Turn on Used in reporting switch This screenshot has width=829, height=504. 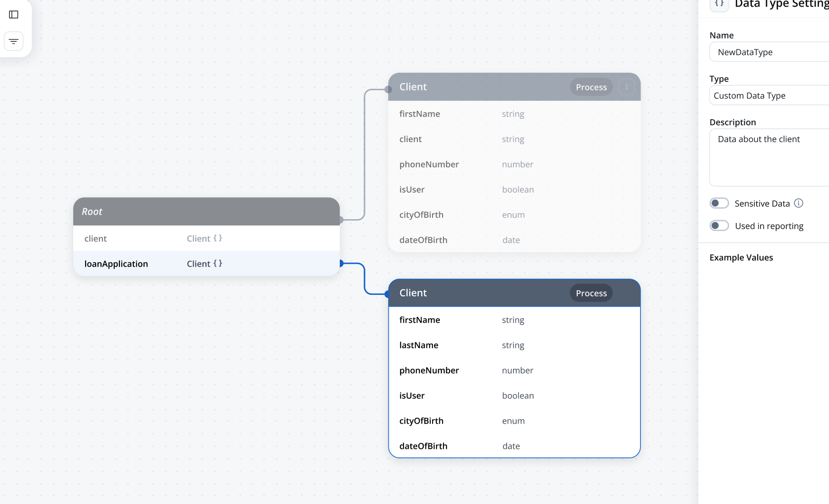[x=719, y=226]
